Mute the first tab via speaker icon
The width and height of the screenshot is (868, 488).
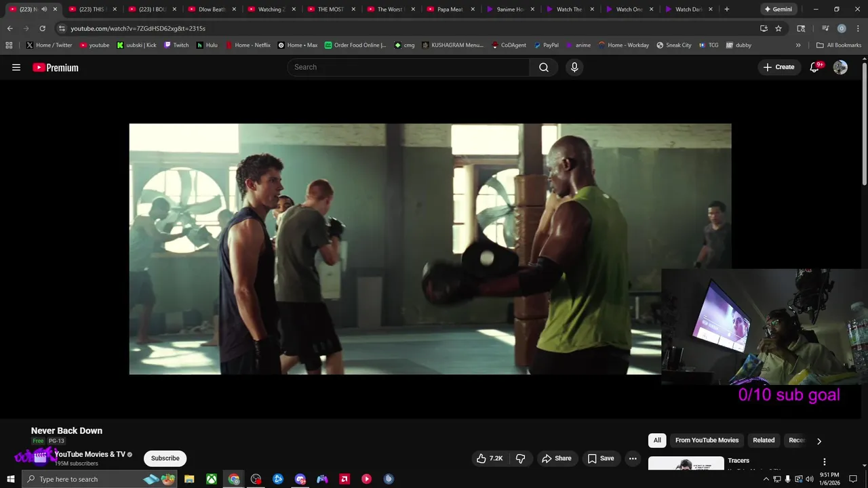tap(44, 9)
